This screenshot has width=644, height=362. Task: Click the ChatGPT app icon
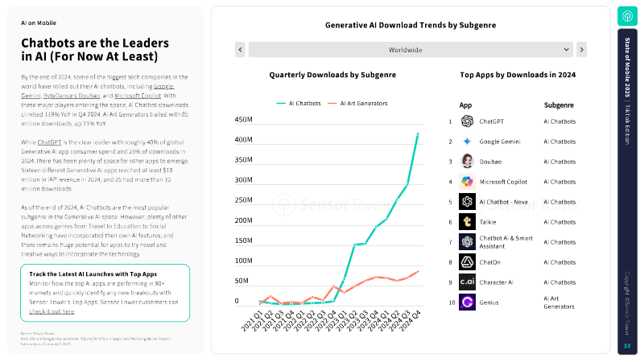tap(467, 121)
